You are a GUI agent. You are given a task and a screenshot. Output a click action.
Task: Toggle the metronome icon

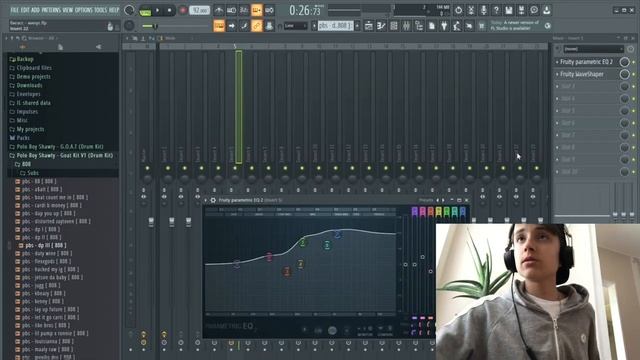pyautogui.click(x=219, y=10)
